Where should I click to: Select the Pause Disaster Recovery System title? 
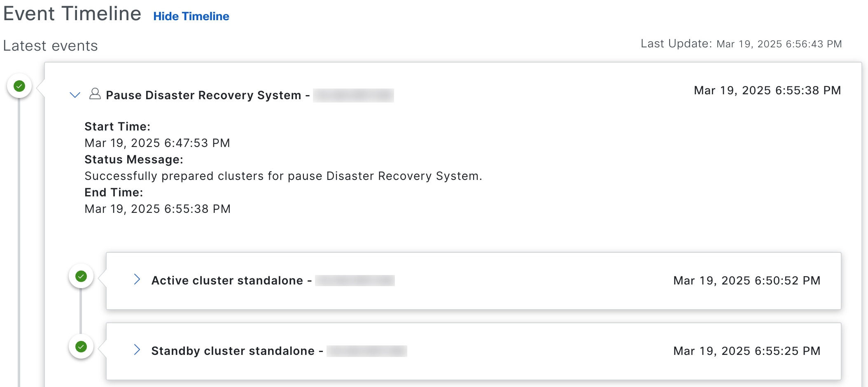(203, 95)
